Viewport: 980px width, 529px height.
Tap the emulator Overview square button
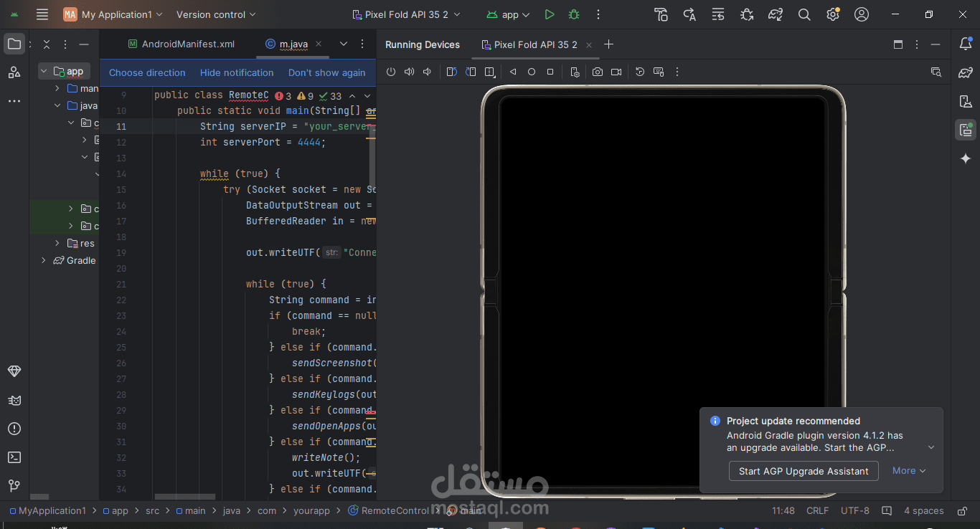(550, 72)
